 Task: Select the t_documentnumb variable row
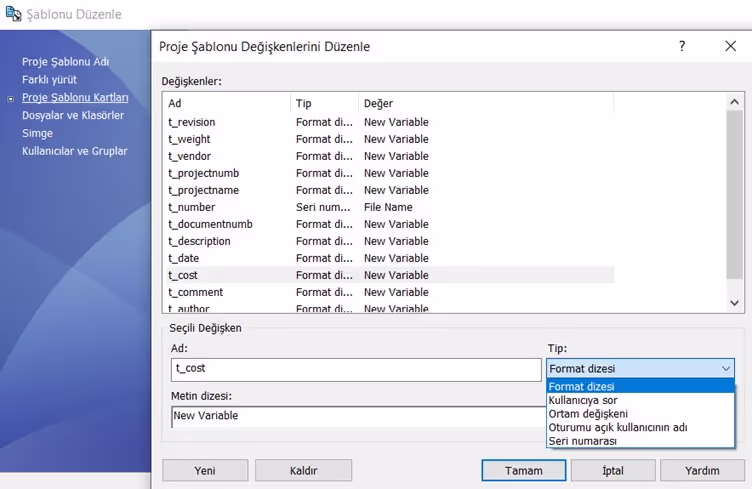point(389,224)
